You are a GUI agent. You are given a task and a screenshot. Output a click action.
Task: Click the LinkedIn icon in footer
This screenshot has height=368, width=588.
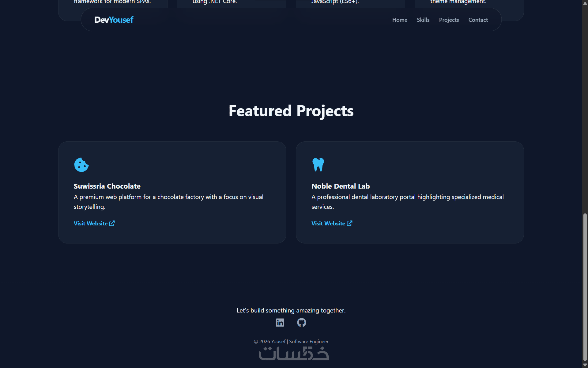[x=280, y=323]
